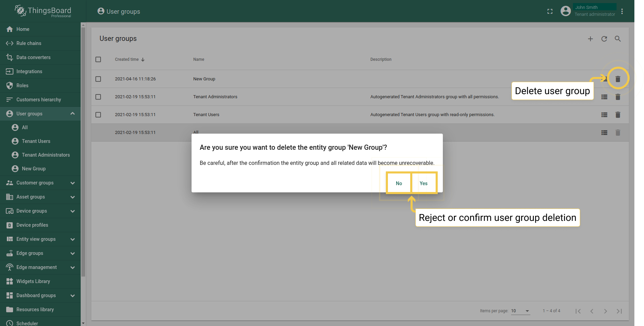Expand the Edge management section

click(72, 267)
